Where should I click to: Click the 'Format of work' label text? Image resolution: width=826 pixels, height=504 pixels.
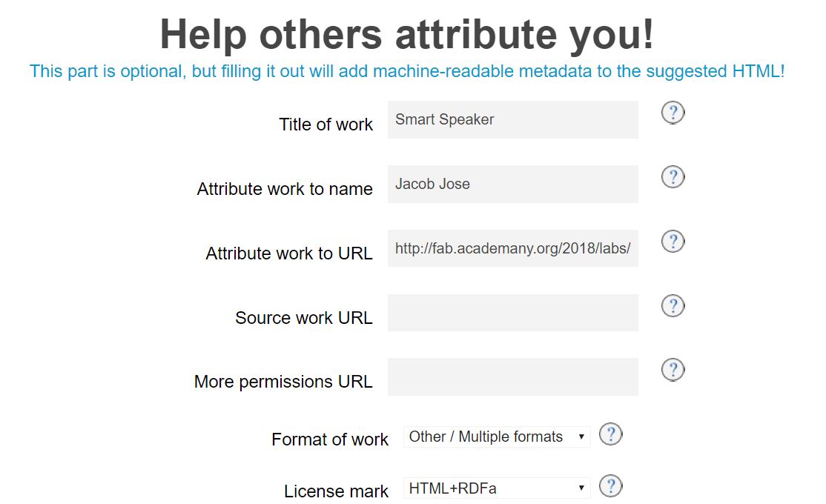pyautogui.click(x=330, y=440)
